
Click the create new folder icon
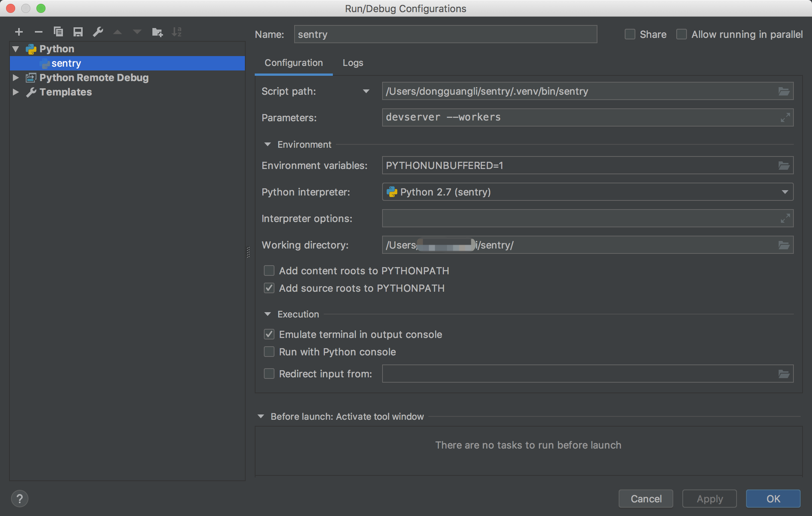[157, 32]
